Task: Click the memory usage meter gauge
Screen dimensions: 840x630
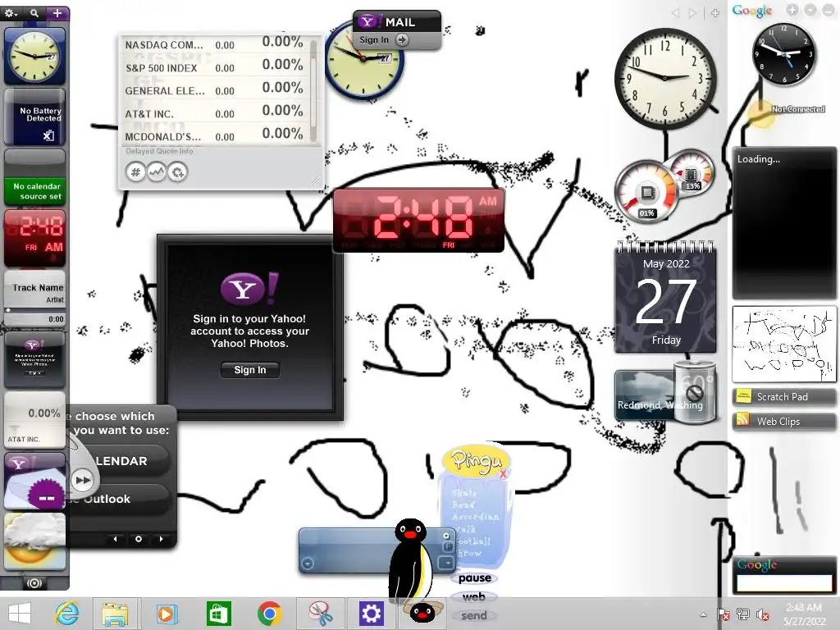Action: [x=692, y=172]
